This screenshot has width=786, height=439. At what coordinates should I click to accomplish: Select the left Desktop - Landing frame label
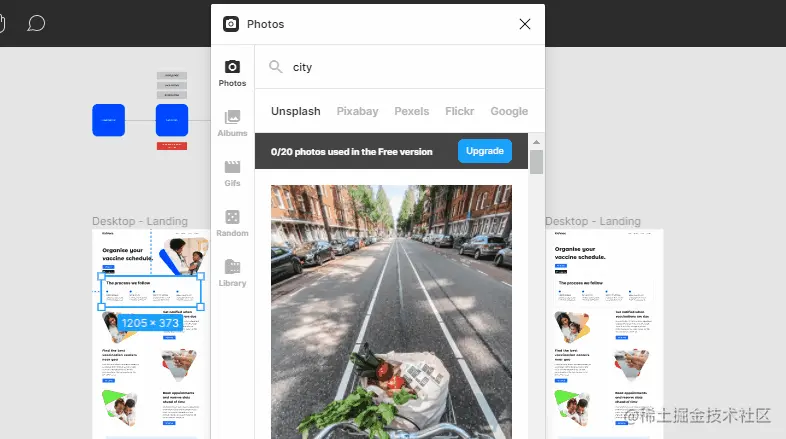tap(140, 221)
